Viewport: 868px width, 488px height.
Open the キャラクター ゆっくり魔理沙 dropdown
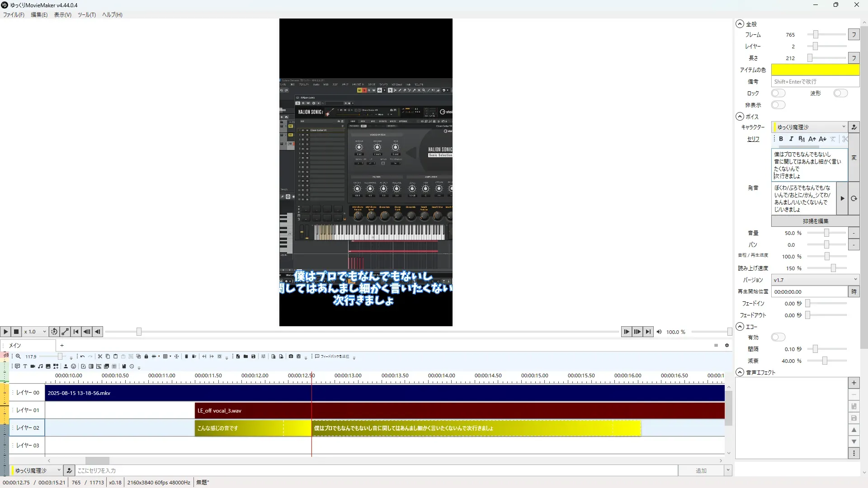[810, 127]
